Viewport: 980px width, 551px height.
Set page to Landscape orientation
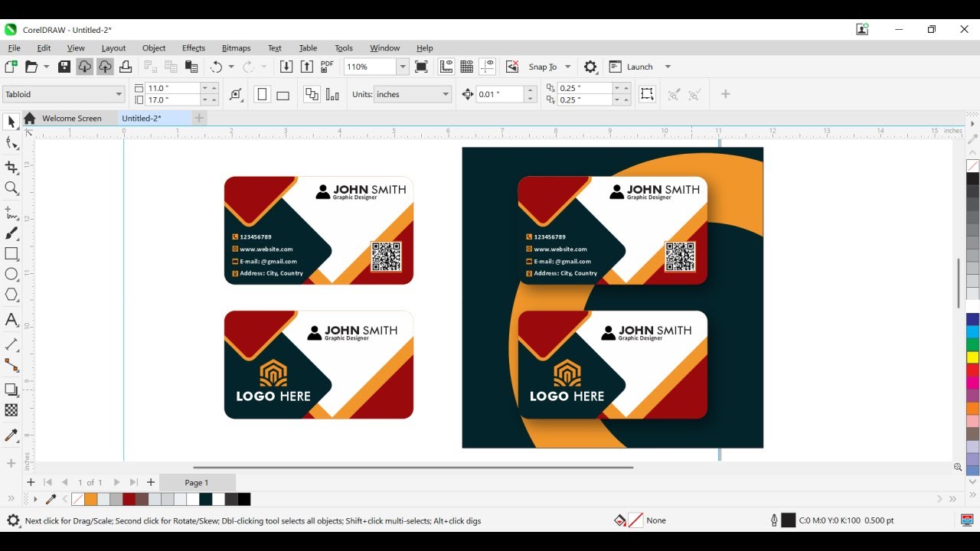283,94
